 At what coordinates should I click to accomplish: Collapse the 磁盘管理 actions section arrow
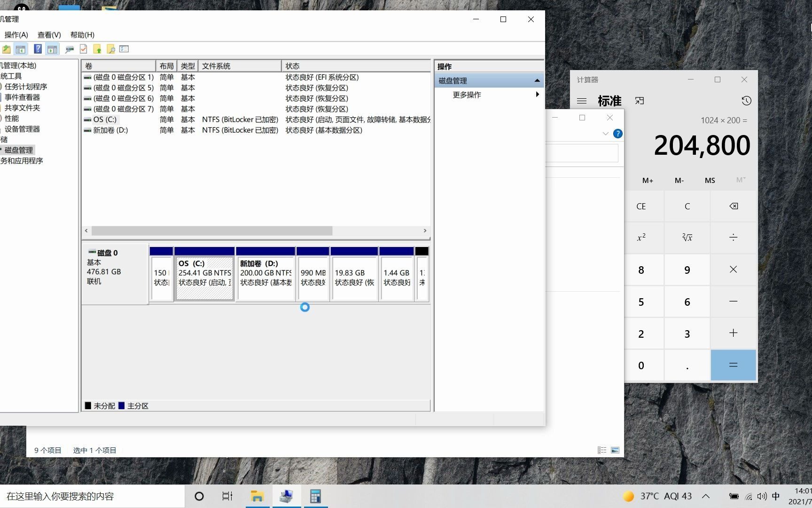537,80
